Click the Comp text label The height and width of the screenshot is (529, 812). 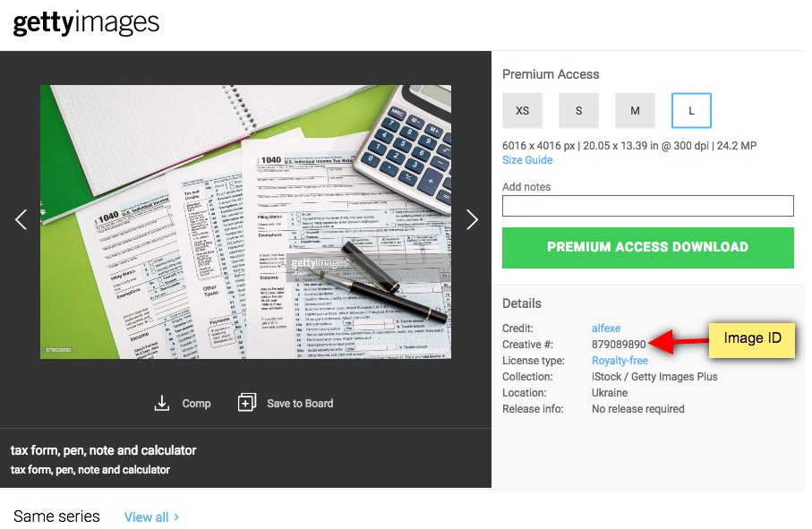click(196, 404)
